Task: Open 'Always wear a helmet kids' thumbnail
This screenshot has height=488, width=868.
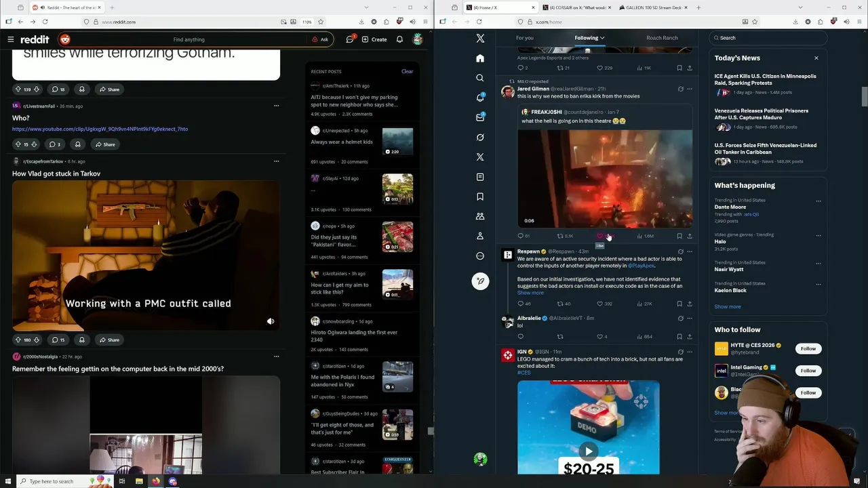Action: [397, 142]
